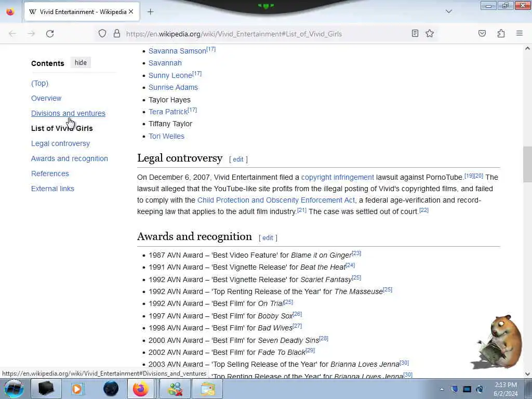Image resolution: width=532 pixels, height=399 pixels.
Task: Open the Sunny Leone article link
Action: pyautogui.click(x=170, y=75)
